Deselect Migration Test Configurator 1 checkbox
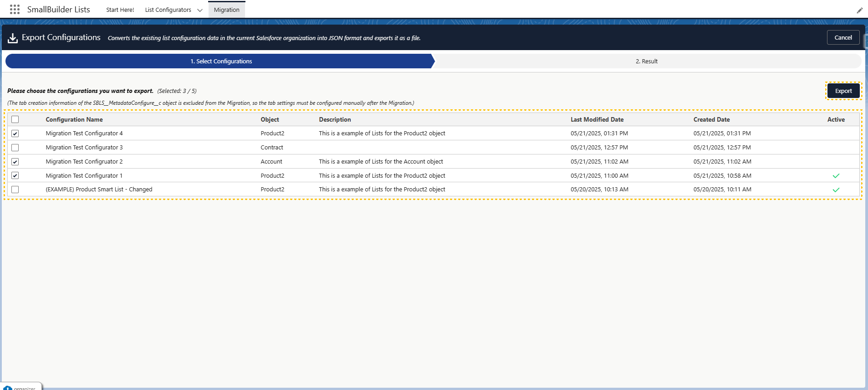 15,175
